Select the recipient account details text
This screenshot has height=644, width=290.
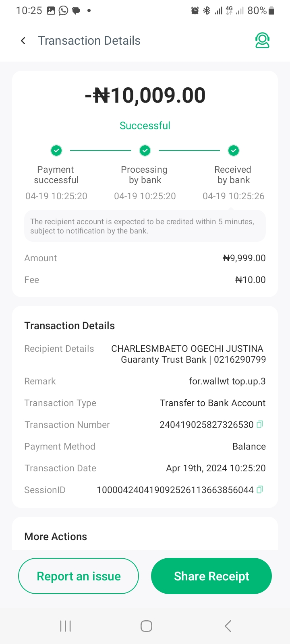click(x=188, y=354)
